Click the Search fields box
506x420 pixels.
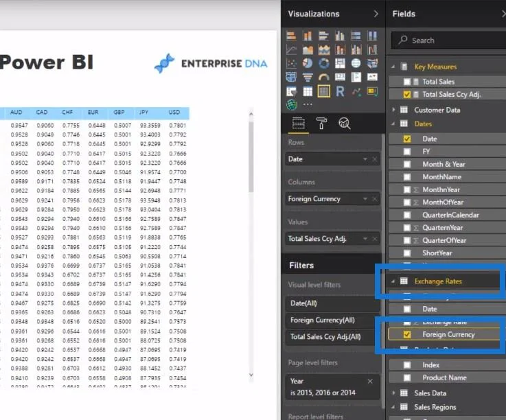[448, 40]
